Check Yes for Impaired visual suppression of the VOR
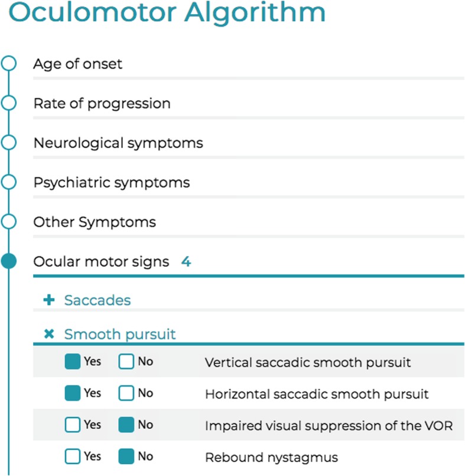The width and height of the screenshot is (465, 476). [x=72, y=425]
